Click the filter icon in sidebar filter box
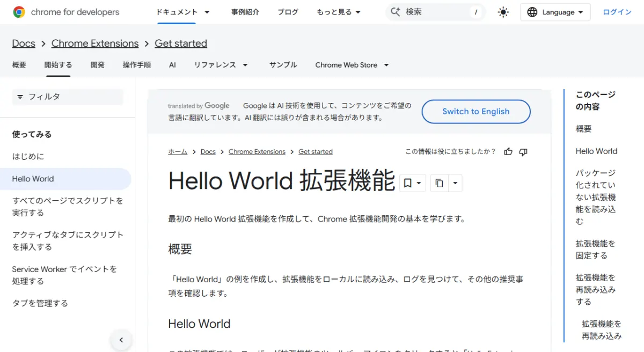Screen dimensions: 644x352 [x=20, y=97]
